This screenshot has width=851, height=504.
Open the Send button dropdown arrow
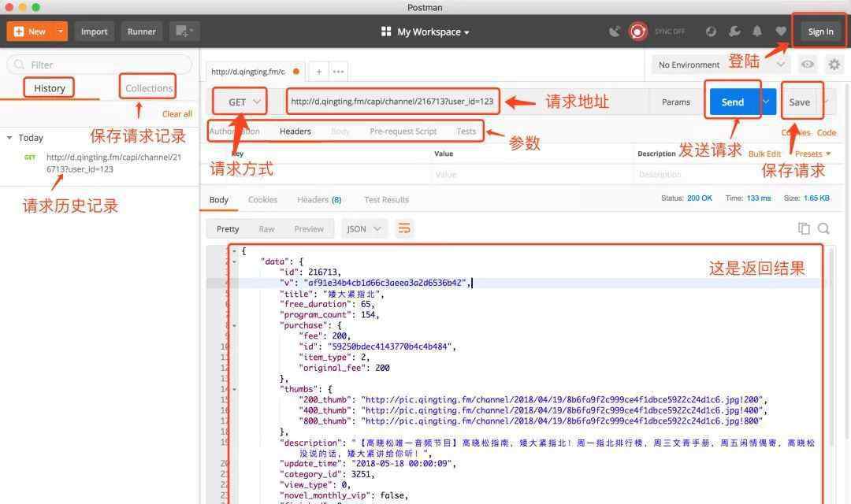pos(767,102)
